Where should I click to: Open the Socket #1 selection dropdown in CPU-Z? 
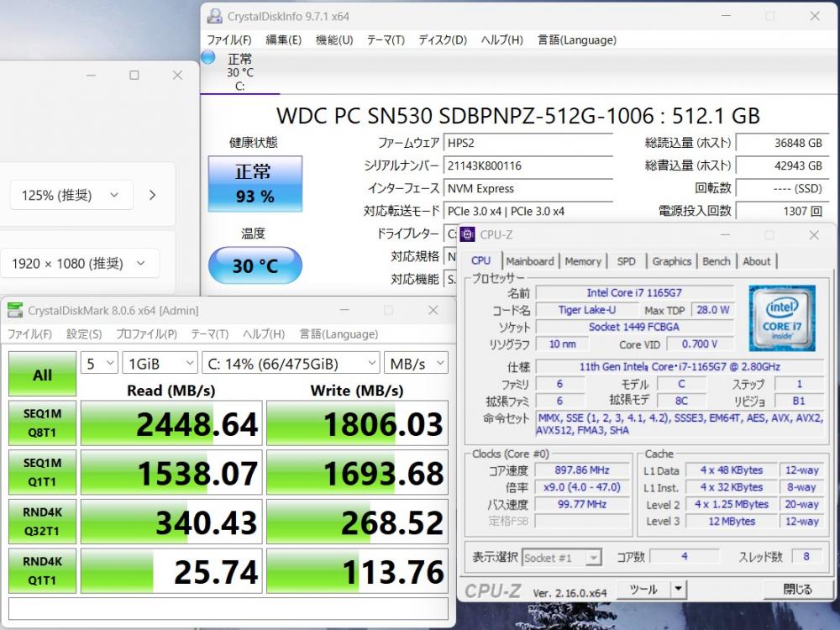[x=561, y=558]
